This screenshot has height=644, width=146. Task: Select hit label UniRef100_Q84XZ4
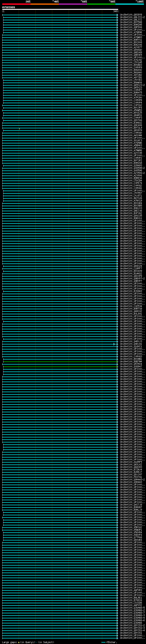[131, 266]
